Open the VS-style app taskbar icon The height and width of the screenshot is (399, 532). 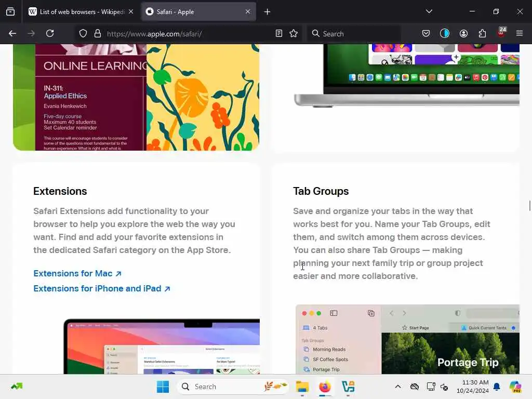pos(348,387)
